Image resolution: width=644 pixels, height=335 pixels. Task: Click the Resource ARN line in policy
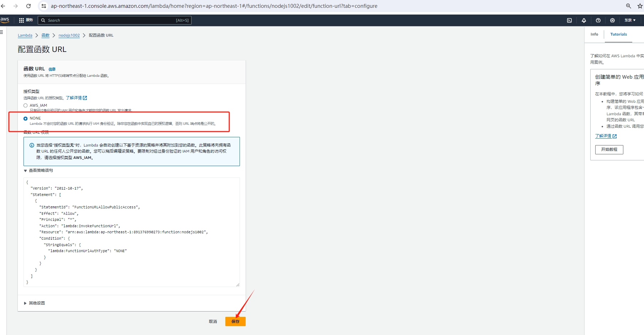click(x=124, y=232)
